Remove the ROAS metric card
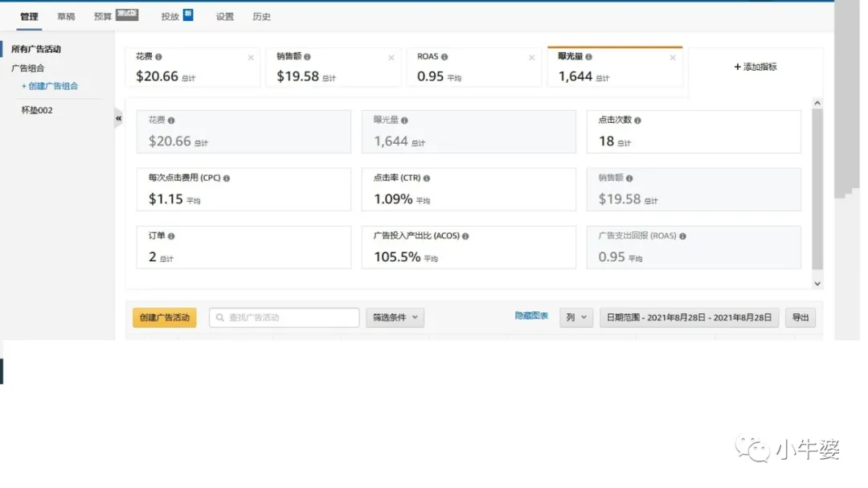Image resolution: width=868 pixels, height=488 pixels. [531, 57]
